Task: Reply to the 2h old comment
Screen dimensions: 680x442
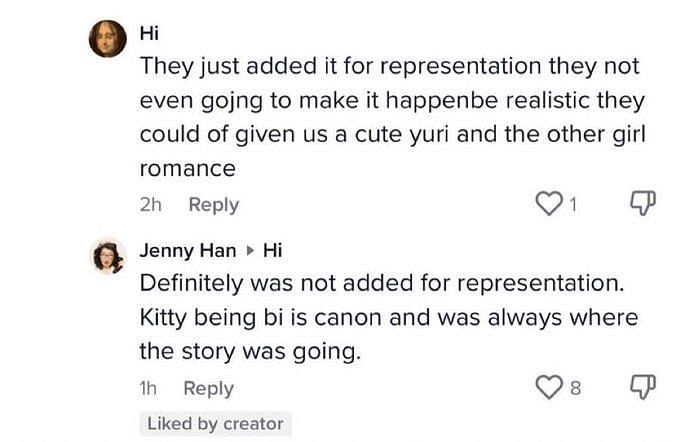Action: click(x=213, y=205)
